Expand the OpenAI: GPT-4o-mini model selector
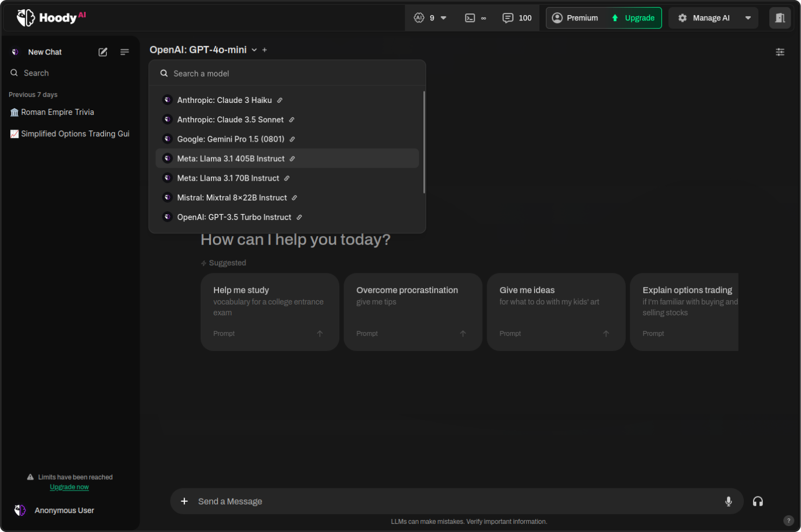 [x=203, y=50]
